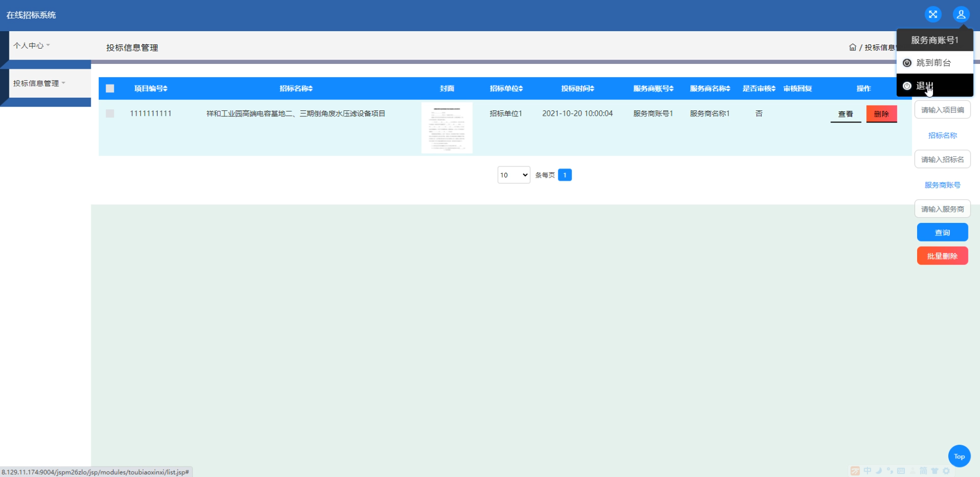
Task: Focus the 请输入项目编 input field
Action: pyautogui.click(x=942, y=110)
